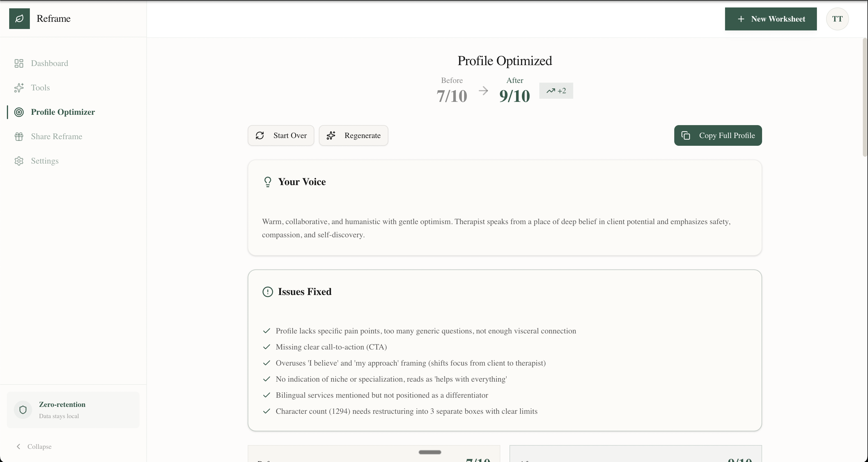
Task: Click the Your Voice lightbulb icon
Action: [268, 182]
